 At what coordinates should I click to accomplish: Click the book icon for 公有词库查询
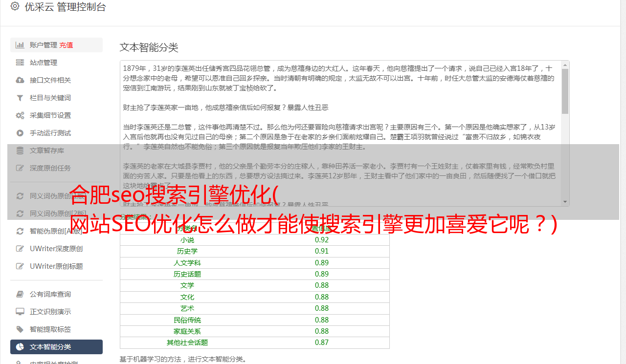click(20, 294)
